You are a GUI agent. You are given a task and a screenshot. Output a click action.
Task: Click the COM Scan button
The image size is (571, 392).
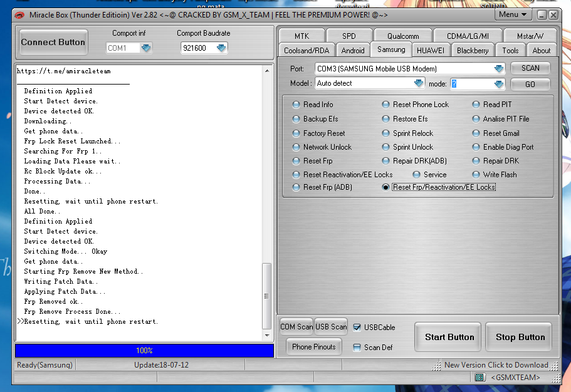[x=296, y=327]
